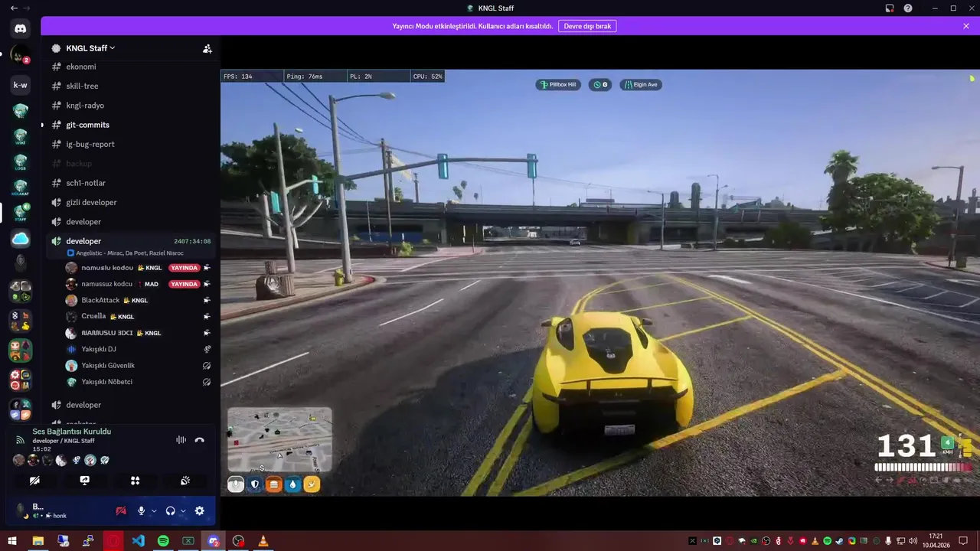Open taskbar clock showing 17:21
Screen dimensions: 980x551
coord(936,541)
